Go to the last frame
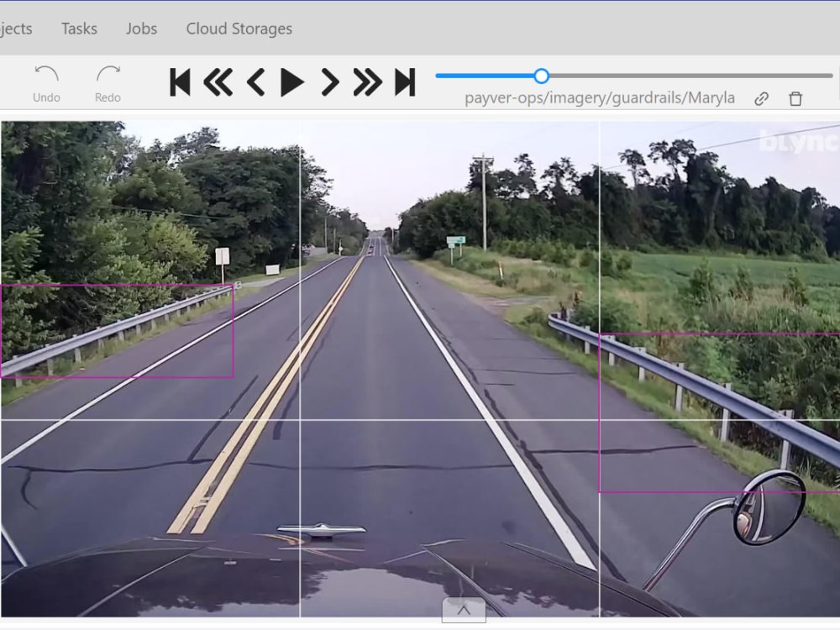The height and width of the screenshot is (630, 840). pos(405,82)
